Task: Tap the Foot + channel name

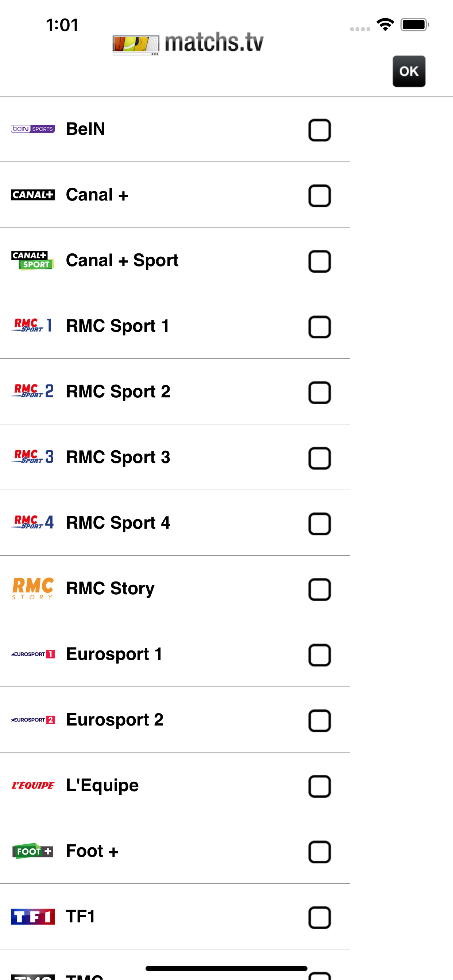Action: (92, 851)
